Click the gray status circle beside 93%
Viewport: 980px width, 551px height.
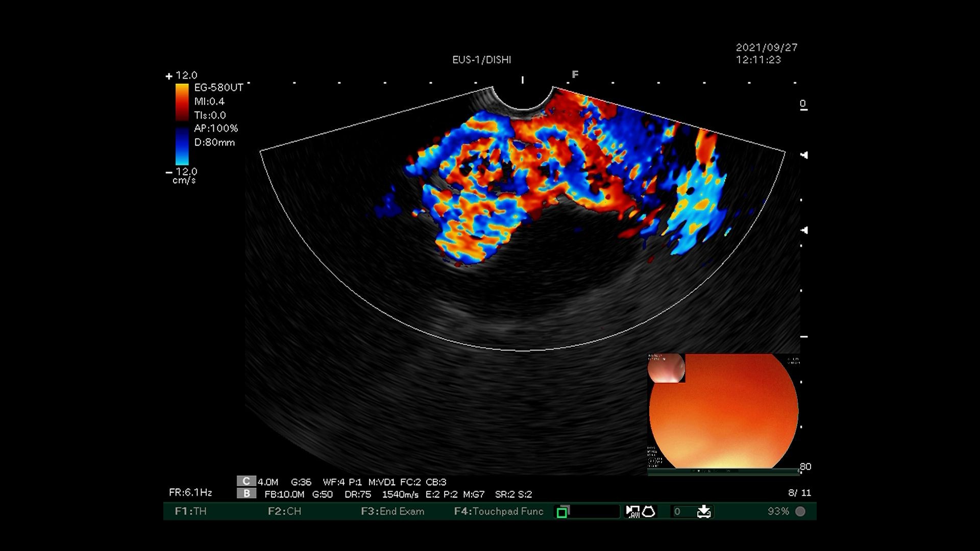pos(800,511)
